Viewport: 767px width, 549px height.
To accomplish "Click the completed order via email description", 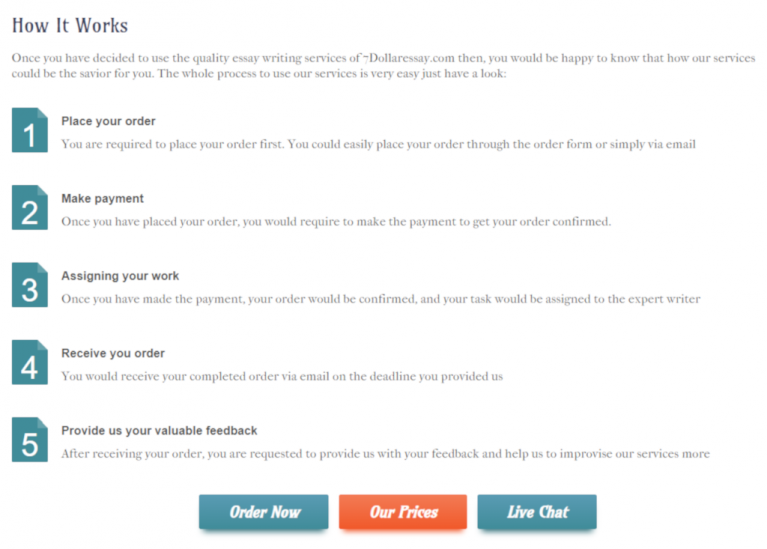I will click(x=281, y=376).
